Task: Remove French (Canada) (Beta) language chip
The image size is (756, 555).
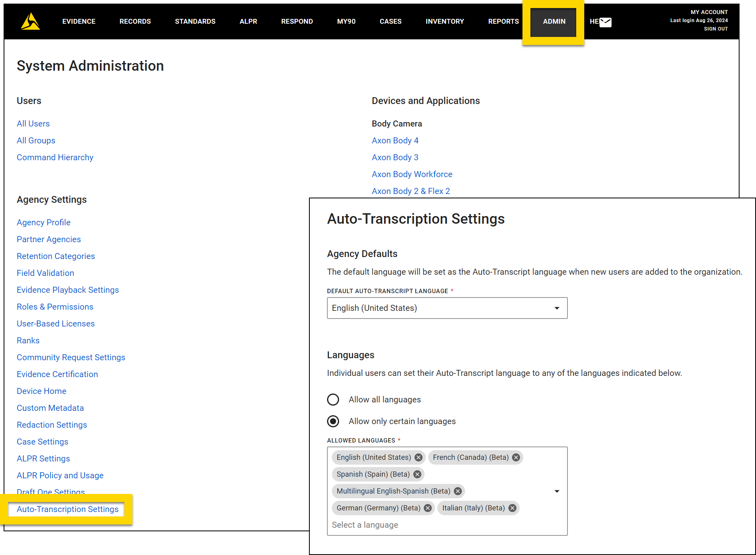Action: [516, 457]
